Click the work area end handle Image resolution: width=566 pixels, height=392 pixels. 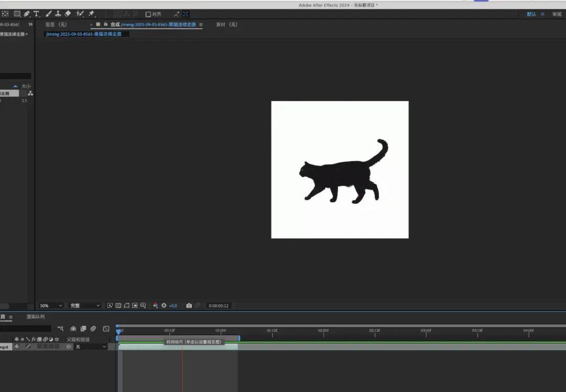(238, 338)
